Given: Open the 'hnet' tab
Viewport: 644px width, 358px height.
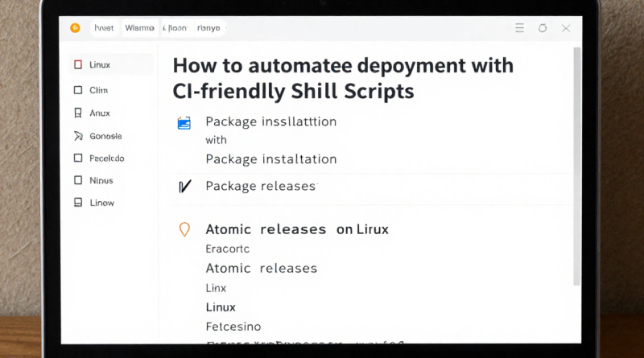Looking at the screenshot, I should [x=105, y=28].
